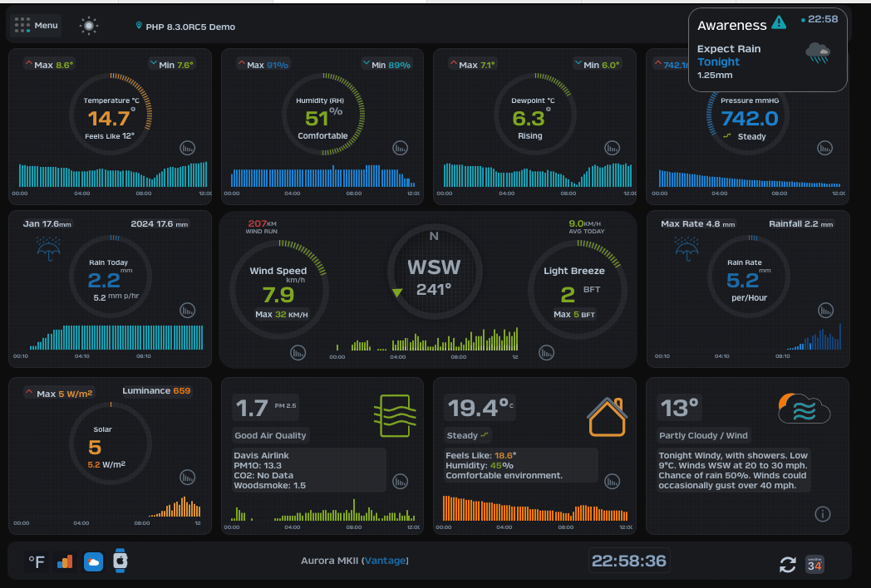This screenshot has height=588, width=871.
Task: Click the Min 7.6° temperature label
Action: (172, 65)
